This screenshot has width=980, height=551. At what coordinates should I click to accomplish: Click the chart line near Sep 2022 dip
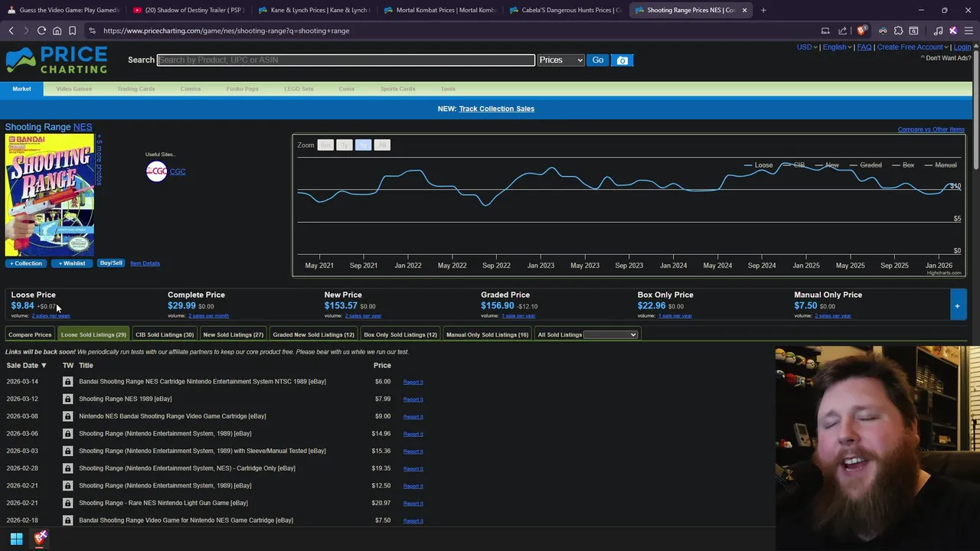tap(485, 204)
